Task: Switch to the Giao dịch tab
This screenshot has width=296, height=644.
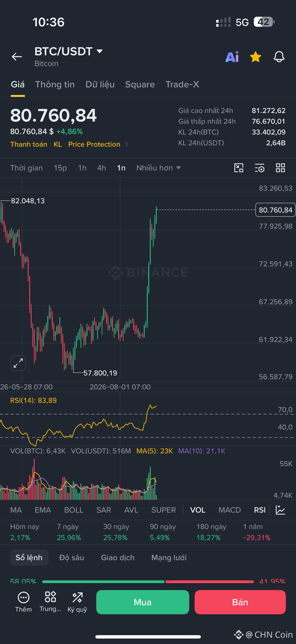Action: (118, 557)
